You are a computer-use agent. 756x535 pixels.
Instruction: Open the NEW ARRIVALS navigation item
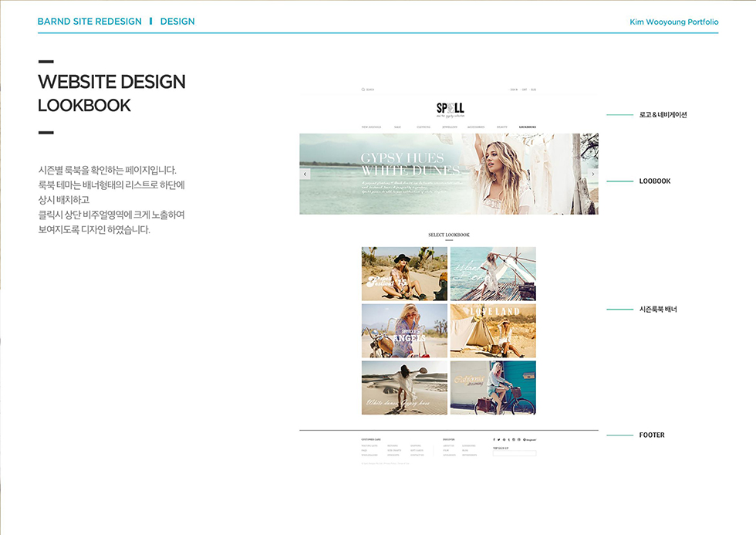coord(371,127)
